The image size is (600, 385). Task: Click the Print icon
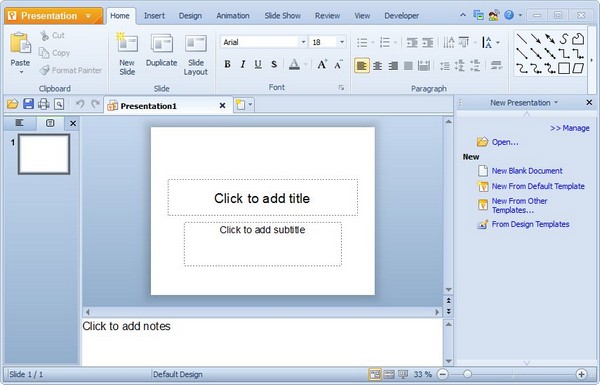pos(44,104)
